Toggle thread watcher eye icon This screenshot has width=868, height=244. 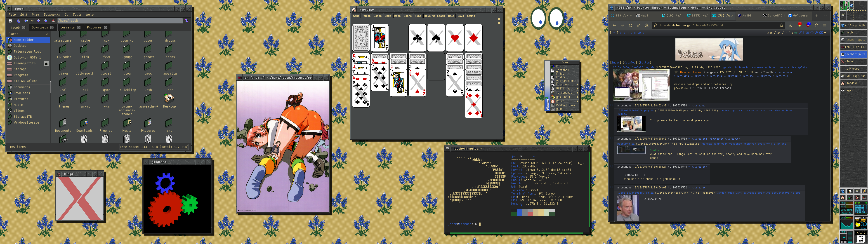(796, 33)
